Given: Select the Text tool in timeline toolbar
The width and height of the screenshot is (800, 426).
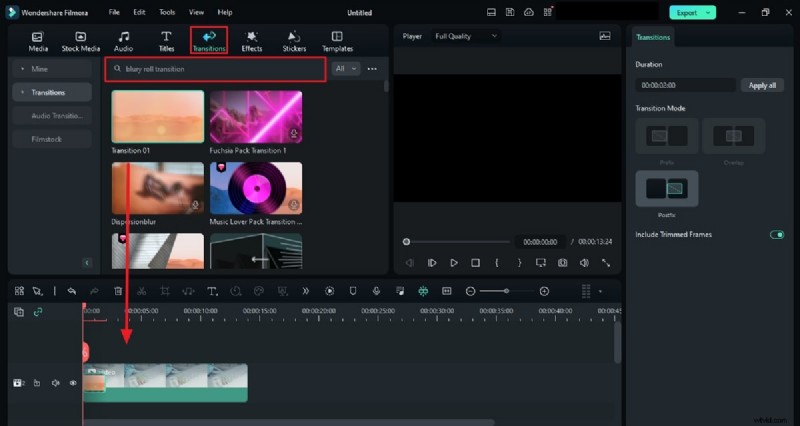Looking at the screenshot, I should (x=212, y=291).
